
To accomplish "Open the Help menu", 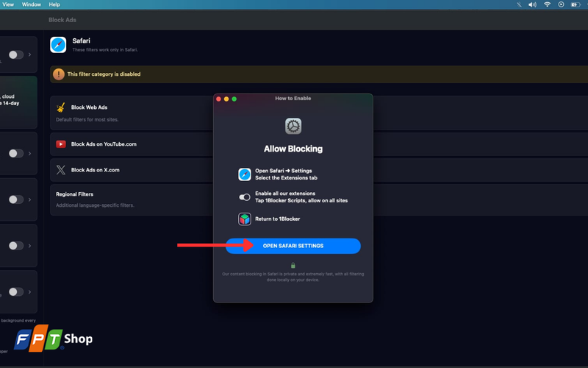I will coord(54,4).
